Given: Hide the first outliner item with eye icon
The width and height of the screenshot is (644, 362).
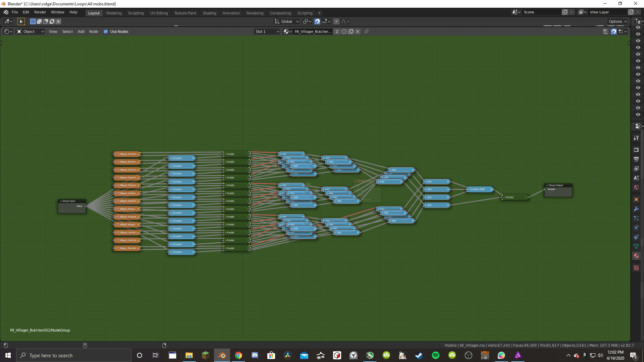Looking at the screenshot, I should [638, 27].
